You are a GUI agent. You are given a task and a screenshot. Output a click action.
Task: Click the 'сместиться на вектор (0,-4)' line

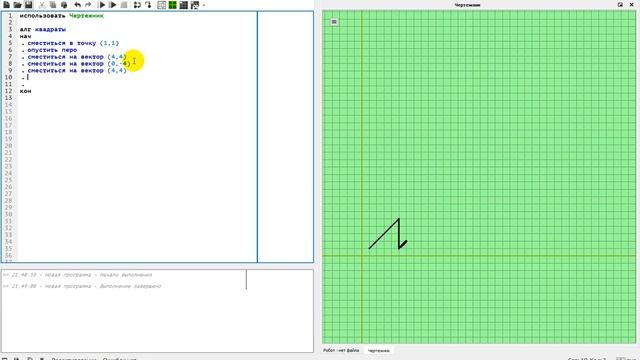pyautogui.click(x=79, y=64)
